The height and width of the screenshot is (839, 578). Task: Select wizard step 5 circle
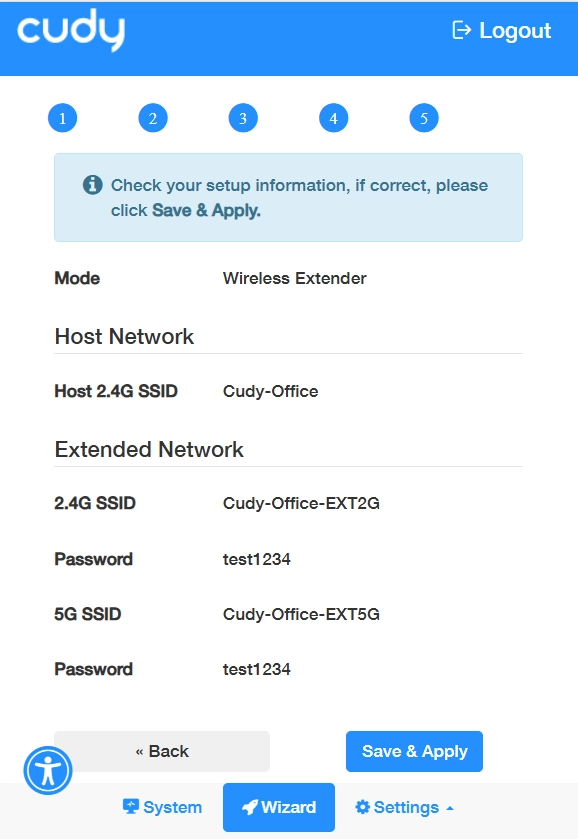pyautogui.click(x=424, y=118)
